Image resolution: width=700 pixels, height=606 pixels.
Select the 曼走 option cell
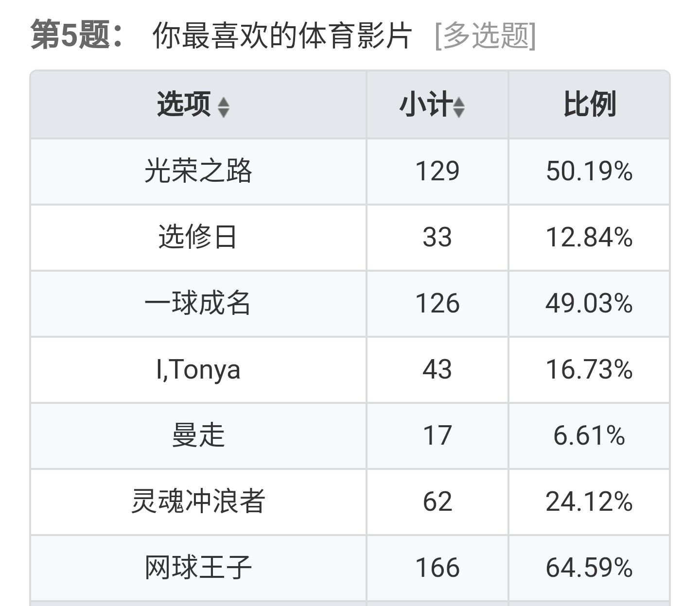(x=198, y=435)
